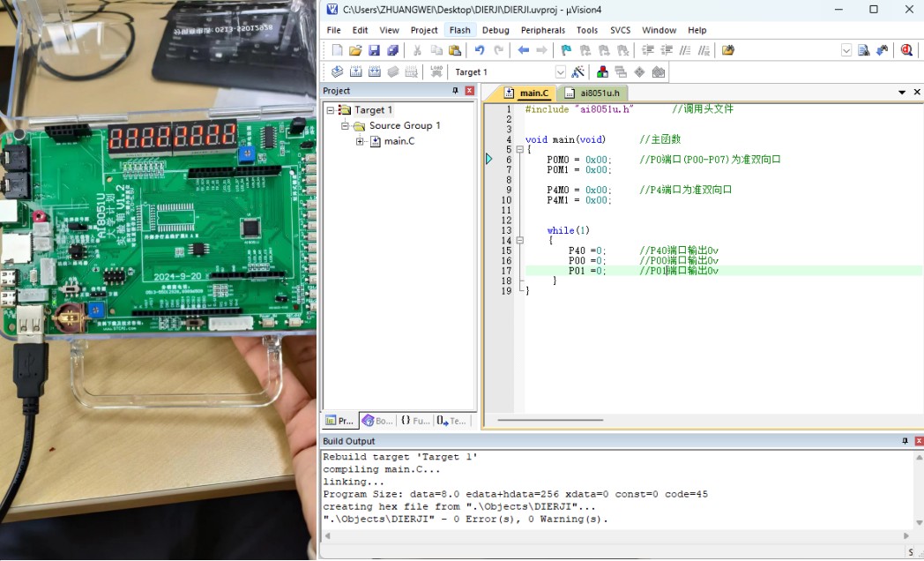Viewport: 924px width, 561px height.
Task: Undo the last edit
Action: tap(480, 50)
